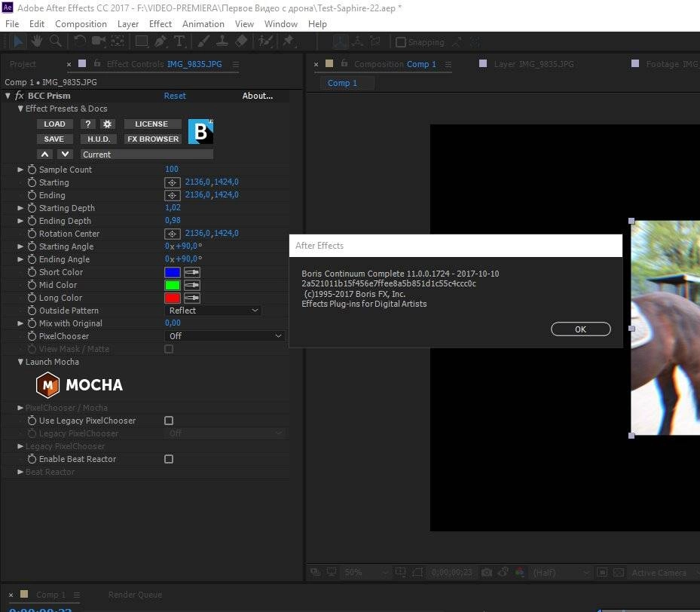Collapse Effect Presets & Docs group
Image resolution: width=700 pixels, height=612 pixels.
click(20, 109)
